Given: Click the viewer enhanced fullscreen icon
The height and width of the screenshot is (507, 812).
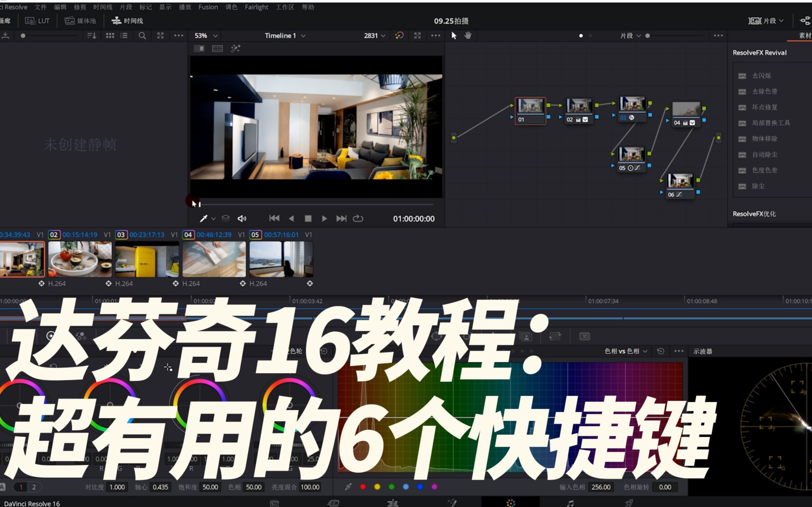Looking at the screenshot, I should pos(417,35).
